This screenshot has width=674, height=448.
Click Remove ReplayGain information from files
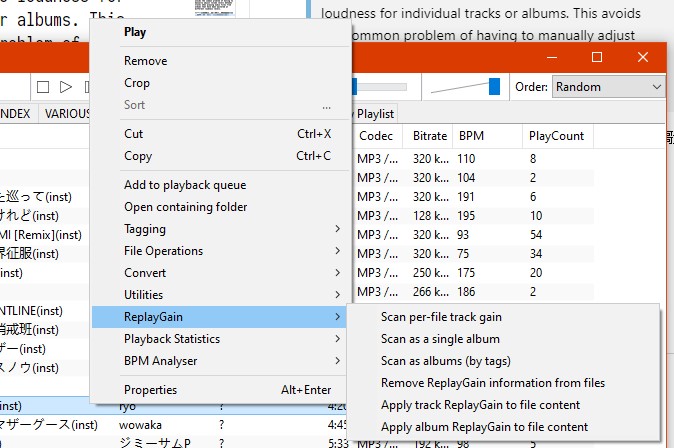(503, 383)
